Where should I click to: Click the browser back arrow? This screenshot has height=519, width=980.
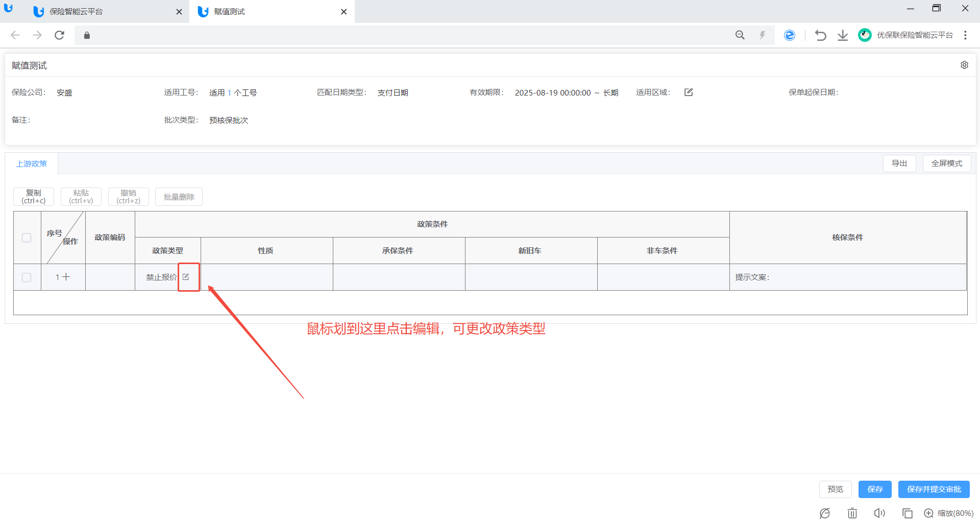point(15,35)
